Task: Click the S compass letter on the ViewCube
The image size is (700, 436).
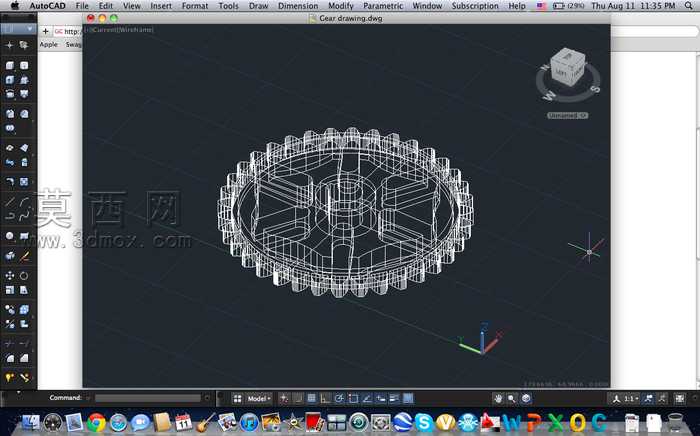Action: click(595, 89)
